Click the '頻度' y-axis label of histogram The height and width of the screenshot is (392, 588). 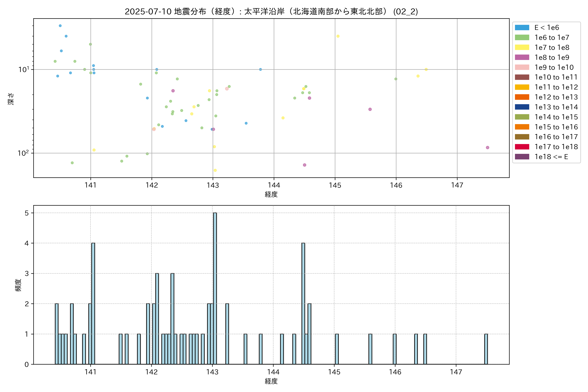pos(18,285)
